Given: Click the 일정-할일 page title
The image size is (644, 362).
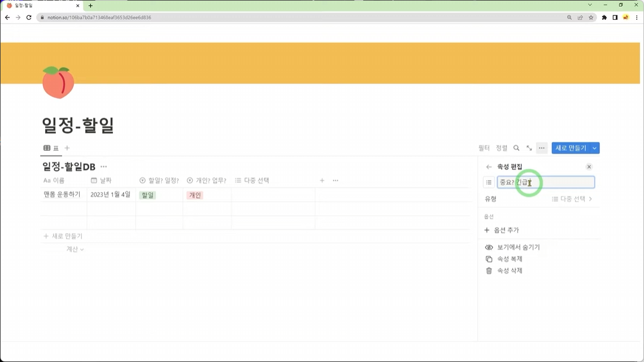Looking at the screenshot, I should (78, 125).
